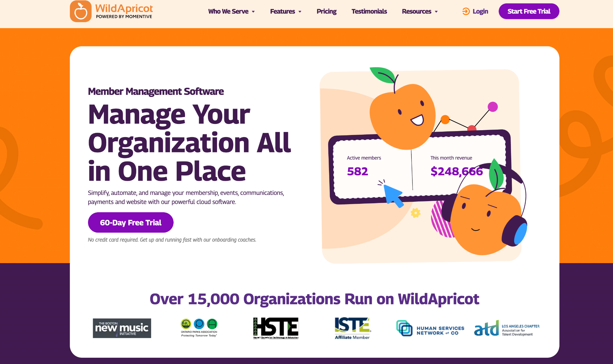Open the Testimonials page
Viewport: 613px width, 364px height.
[369, 11]
